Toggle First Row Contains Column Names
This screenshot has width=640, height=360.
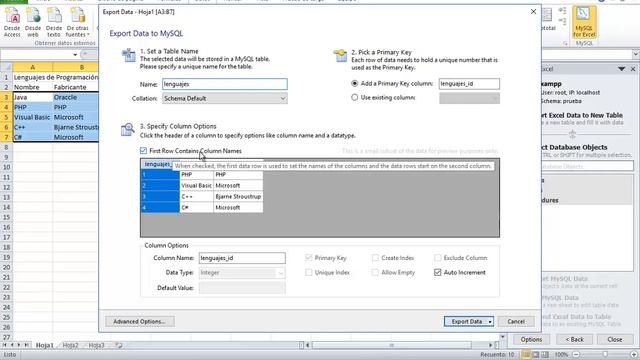[x=143, y=151]
